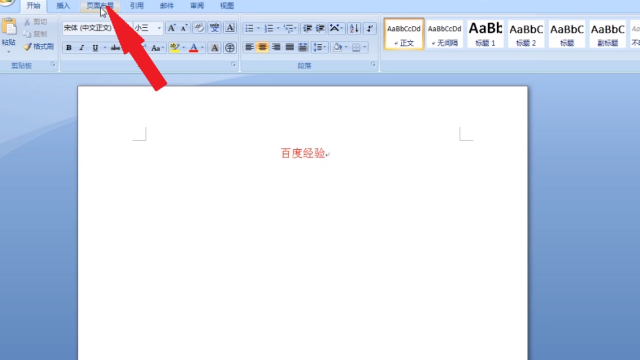640x360 pixels.
Task: Align text right
Action: click(x=276, y=47)
